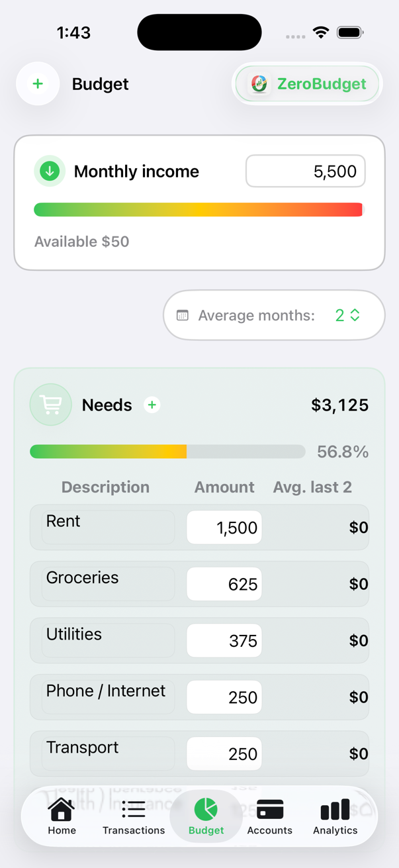
Task: Tap the Monthly income gradient progress bar
Action: (x=199, y=210)
